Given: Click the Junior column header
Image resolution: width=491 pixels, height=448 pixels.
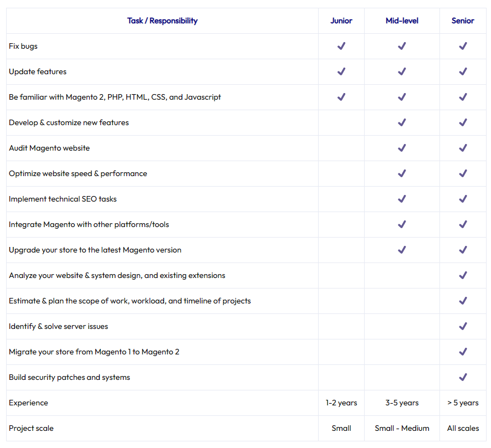Looking at the screenshot, I should [x=341, y=20].
